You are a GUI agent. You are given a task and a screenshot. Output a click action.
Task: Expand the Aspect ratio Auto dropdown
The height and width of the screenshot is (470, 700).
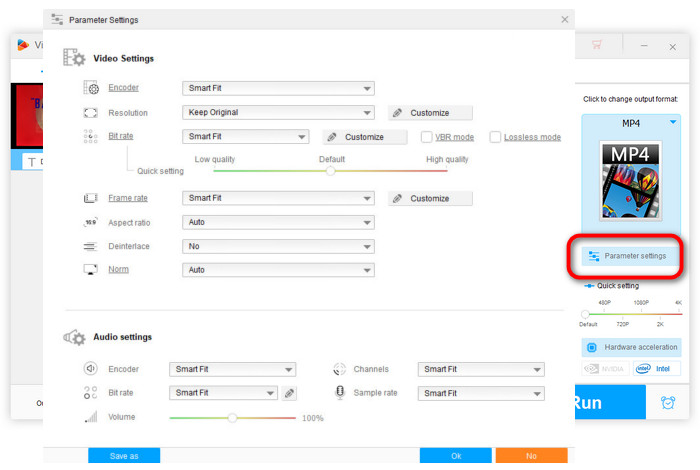tap(278, 222)
